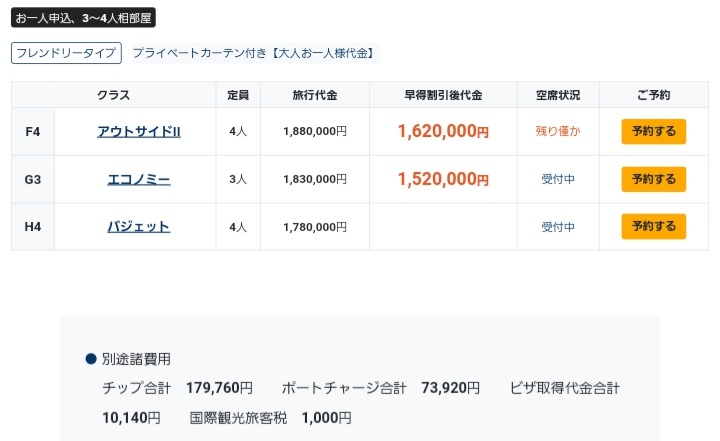Click the ご予約 column header
Viewport: 720px width, 441px height.
pos(653,95)
